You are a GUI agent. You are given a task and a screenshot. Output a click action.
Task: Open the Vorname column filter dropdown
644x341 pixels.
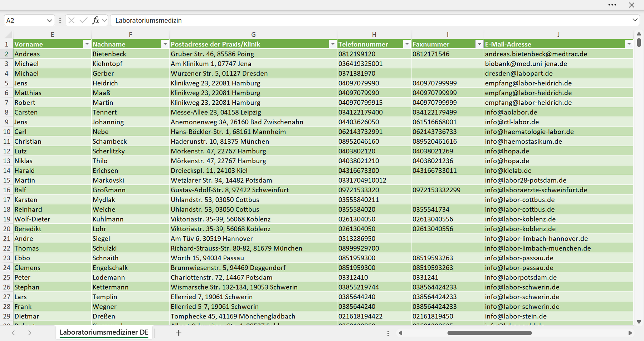87,44
